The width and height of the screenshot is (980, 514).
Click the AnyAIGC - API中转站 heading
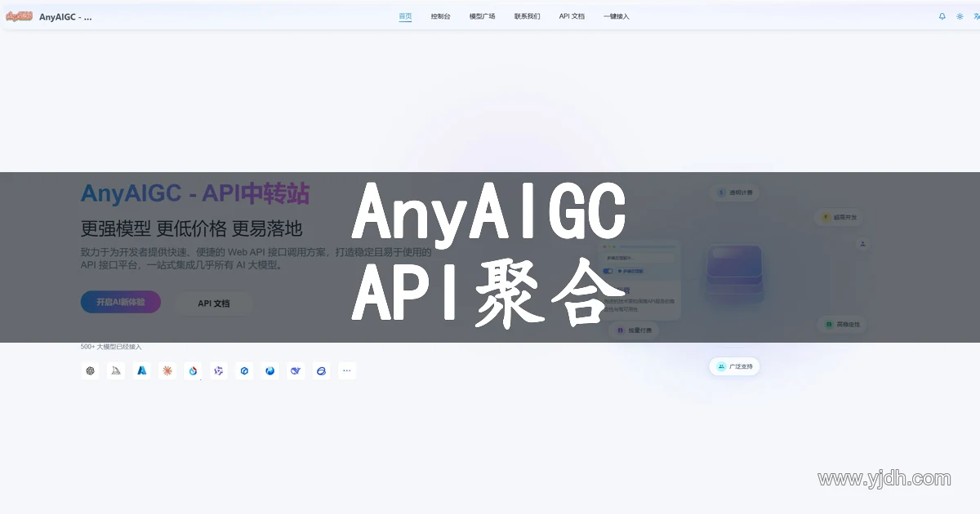195,193
